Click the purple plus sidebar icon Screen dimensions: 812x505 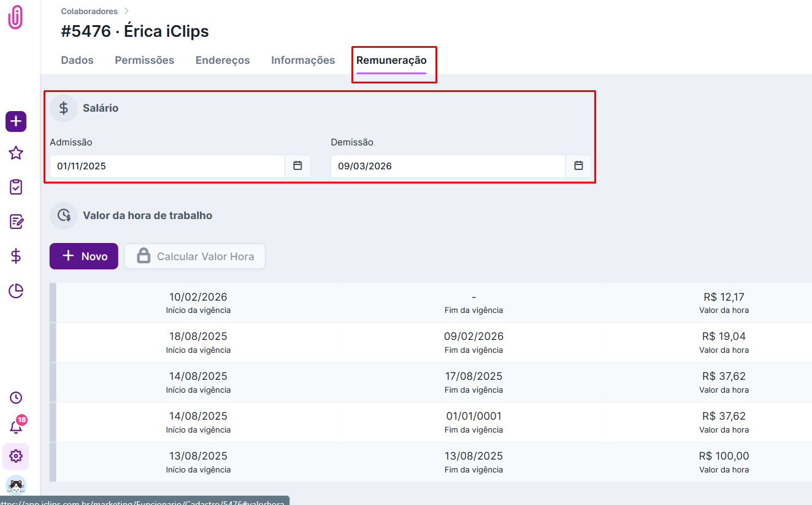[16, 121]
